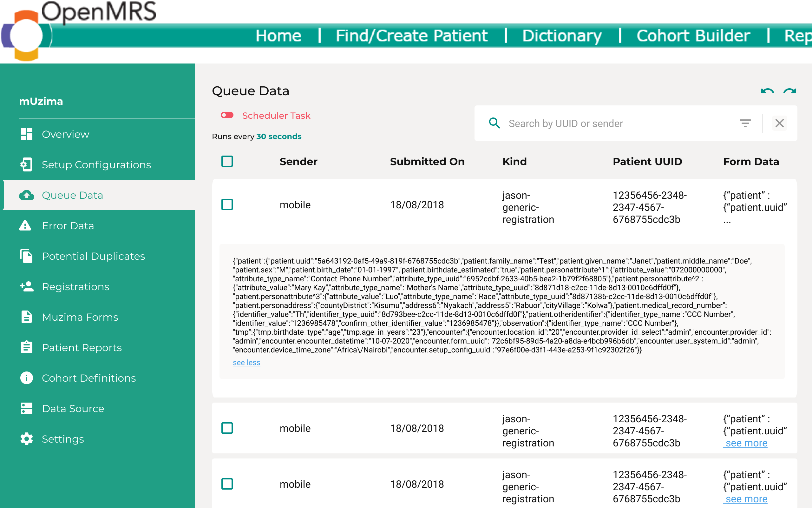812x508 pixels.
Task: Click the Kind column header
Action: coord(514,161)
